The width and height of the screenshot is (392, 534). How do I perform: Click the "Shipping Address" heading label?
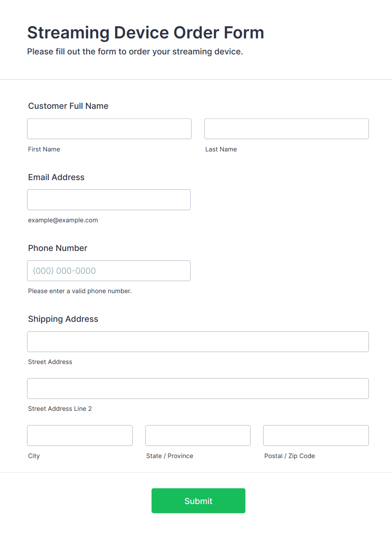tap(63, 319)
